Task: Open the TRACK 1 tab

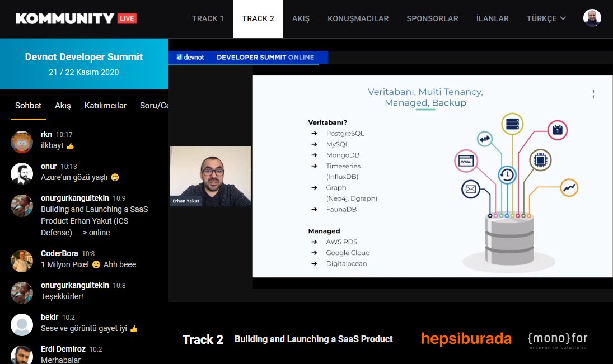Action: (x=208, y=18)
